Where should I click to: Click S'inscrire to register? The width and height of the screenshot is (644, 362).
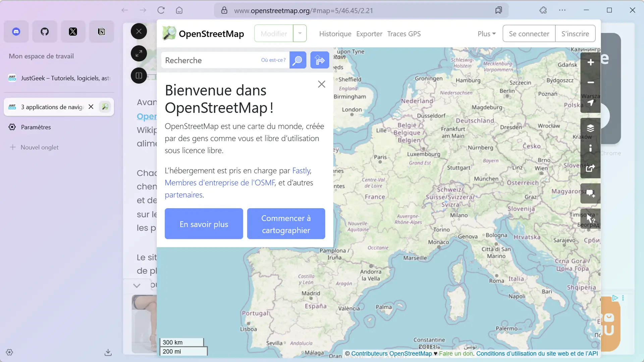pyautogui.click(x=575, y=34)
